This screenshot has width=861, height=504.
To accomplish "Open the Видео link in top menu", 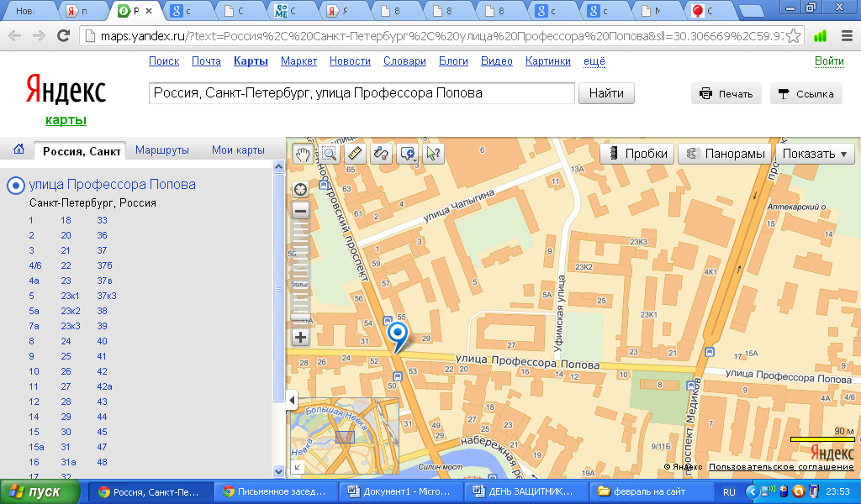I will (x=496, y=60).
